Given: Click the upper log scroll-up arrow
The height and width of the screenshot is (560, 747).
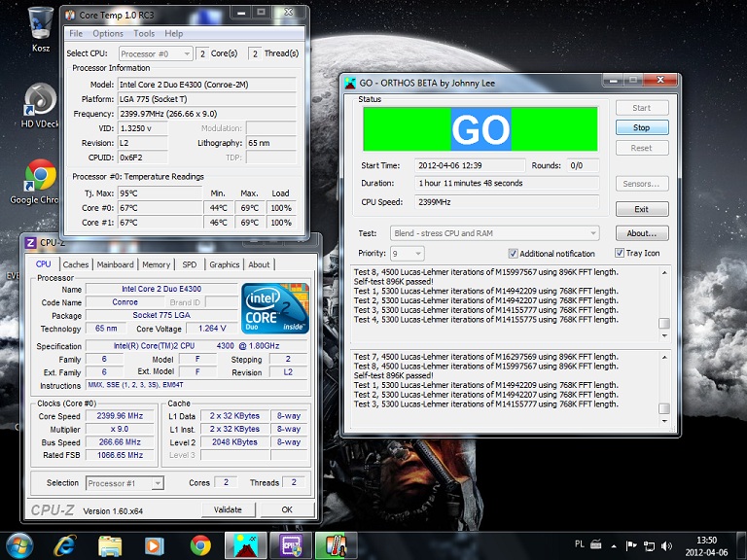Looking at the screenshot, I should 664,272.
